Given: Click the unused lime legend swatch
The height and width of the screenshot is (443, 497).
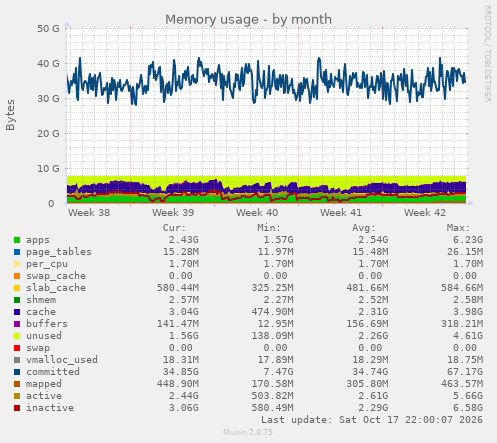Looking at the screenshot, I should pos(17,336).
